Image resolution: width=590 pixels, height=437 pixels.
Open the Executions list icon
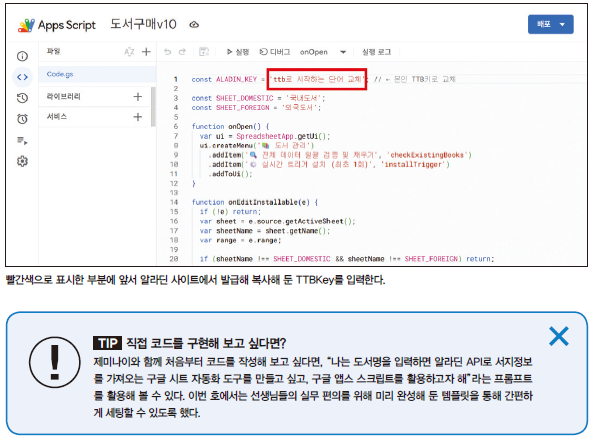click(22, 141)
